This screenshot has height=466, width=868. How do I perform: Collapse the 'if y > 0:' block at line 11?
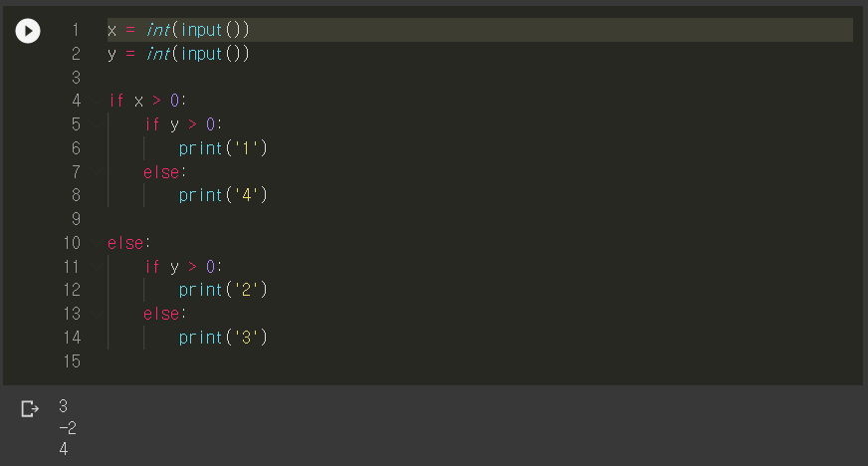pos(97,267)
